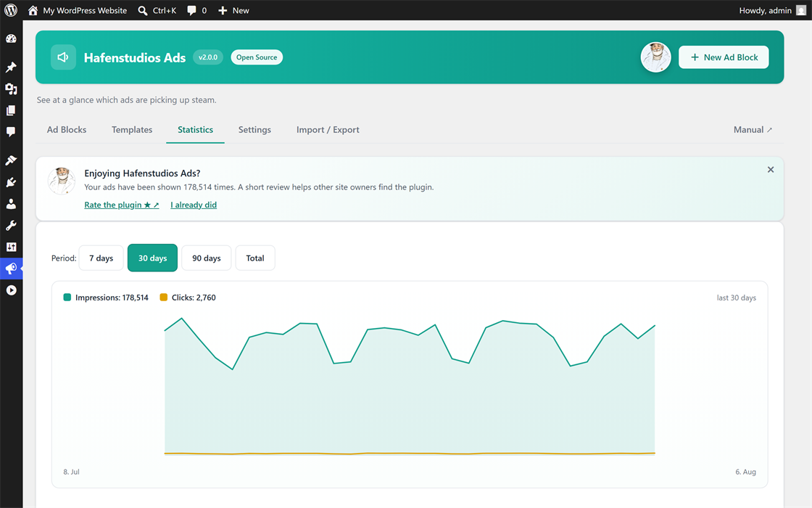Click the last 30 days chart label

point(737,298)
